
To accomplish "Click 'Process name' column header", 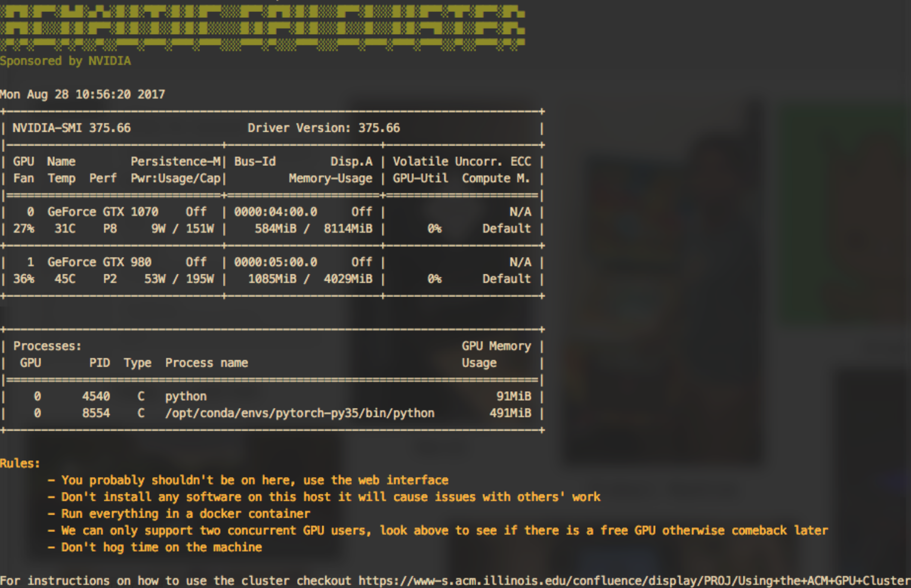I will pyautogui.click(x=206, y=363).
